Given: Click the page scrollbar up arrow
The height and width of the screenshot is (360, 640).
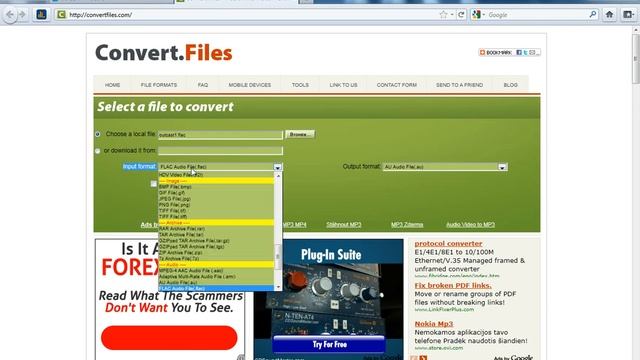Looking at the screenshot, I should [x=636, y=30].
